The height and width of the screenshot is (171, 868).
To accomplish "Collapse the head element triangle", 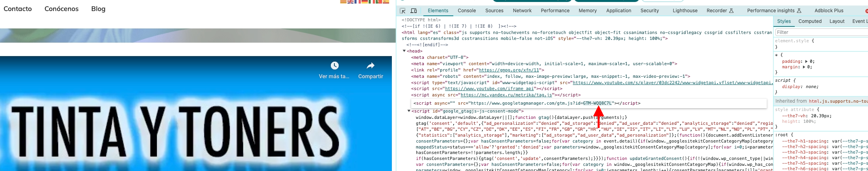I will [x=404, y=51].
